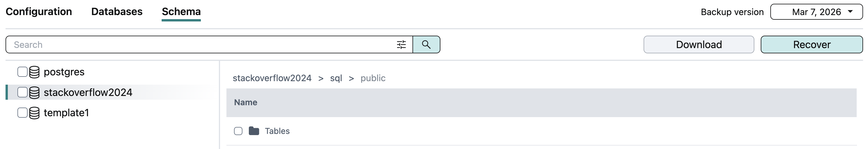This screenshot has height=149, width=868.
Task: Open the Backup version dropdown
Action: click(x=816, y=12)
